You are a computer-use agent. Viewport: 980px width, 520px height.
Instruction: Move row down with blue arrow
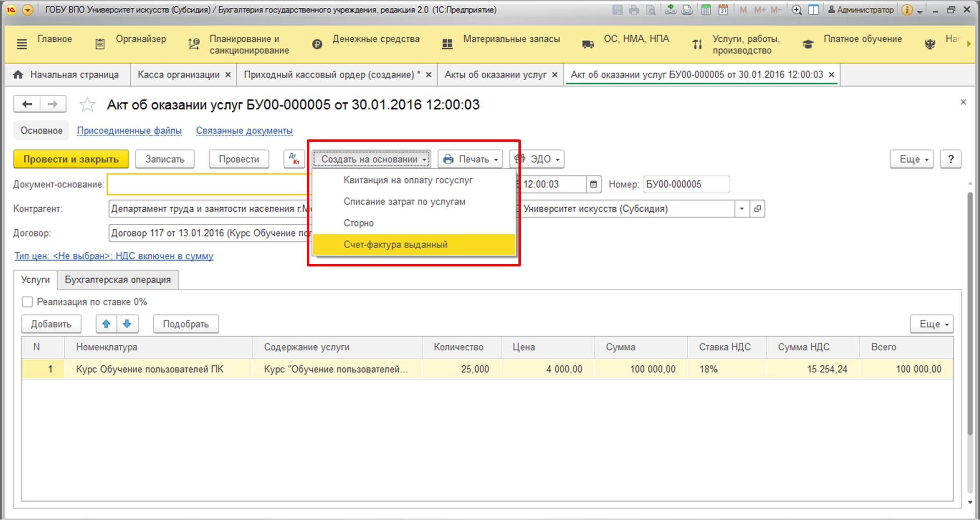(x=128, y=324)
